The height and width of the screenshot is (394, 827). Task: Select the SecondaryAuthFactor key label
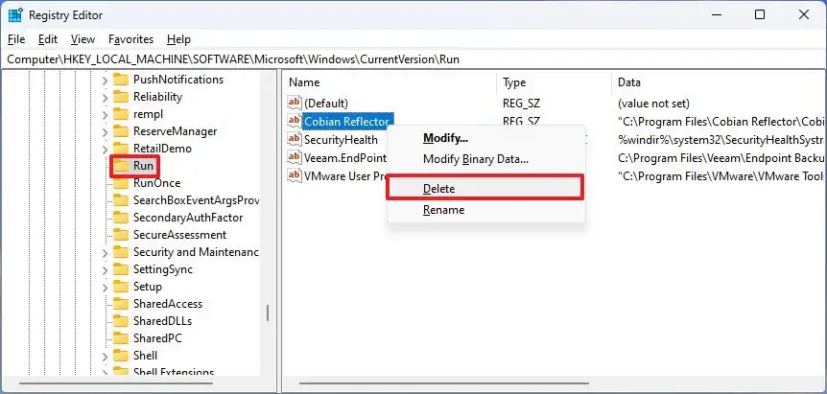click(x=188, y=217)
